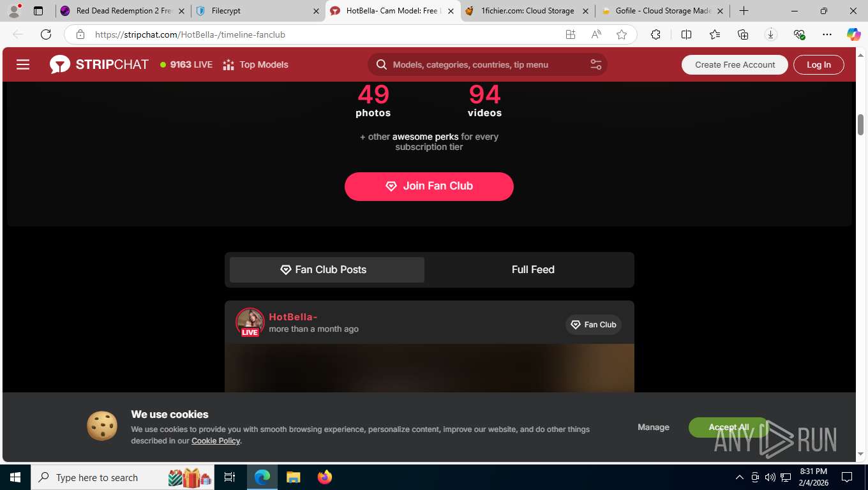Open browser Extensions puzzle icon

(x=655, y=34)
